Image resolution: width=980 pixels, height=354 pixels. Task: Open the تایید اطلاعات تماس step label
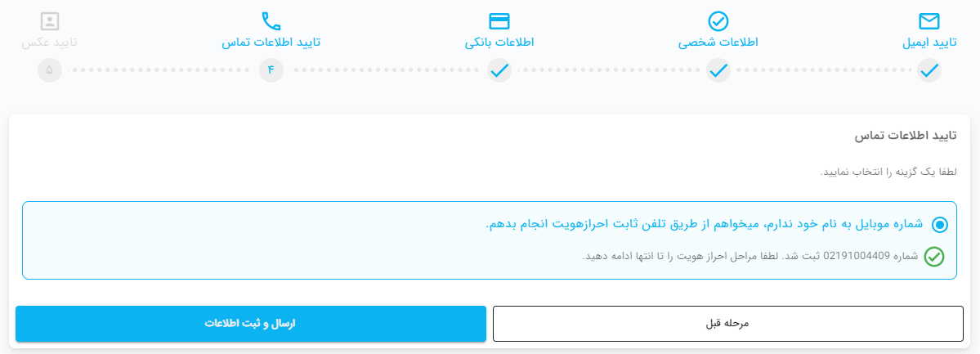(x=271, y=43)
